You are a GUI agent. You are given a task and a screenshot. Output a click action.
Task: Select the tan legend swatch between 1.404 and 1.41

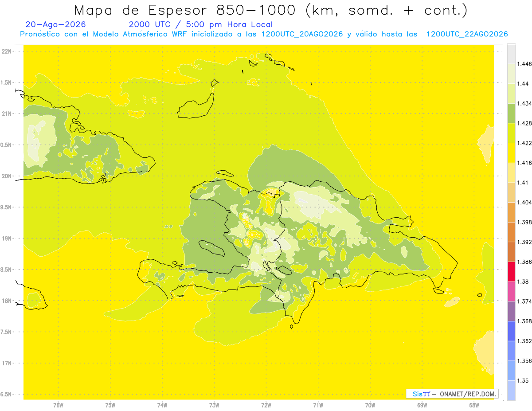[511, 192]
